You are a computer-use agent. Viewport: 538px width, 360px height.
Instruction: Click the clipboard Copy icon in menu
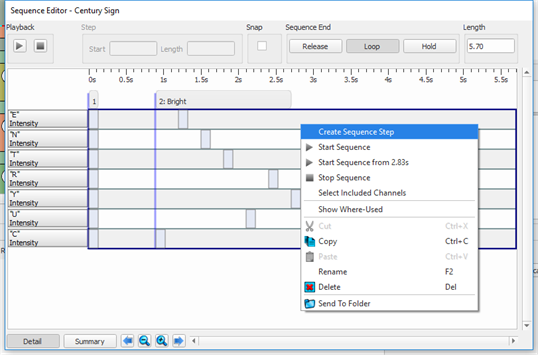[309, 241]
